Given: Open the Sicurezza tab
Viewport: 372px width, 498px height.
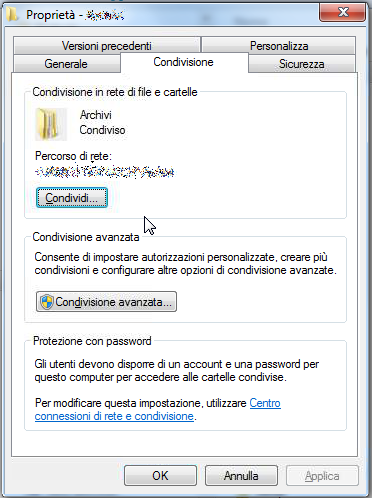Looking at the screenshot, I should [x=302, y=64].
